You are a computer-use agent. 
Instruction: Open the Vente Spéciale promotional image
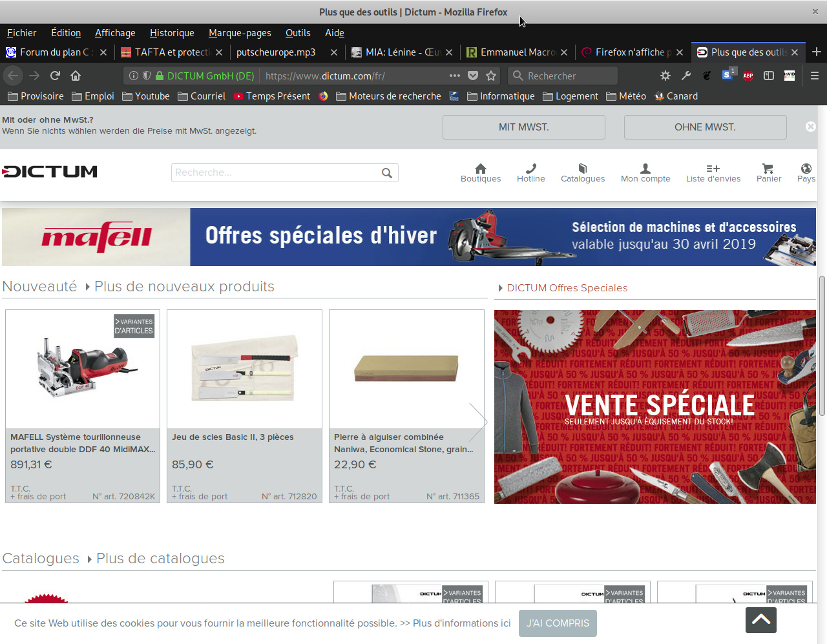pos(655,407)
